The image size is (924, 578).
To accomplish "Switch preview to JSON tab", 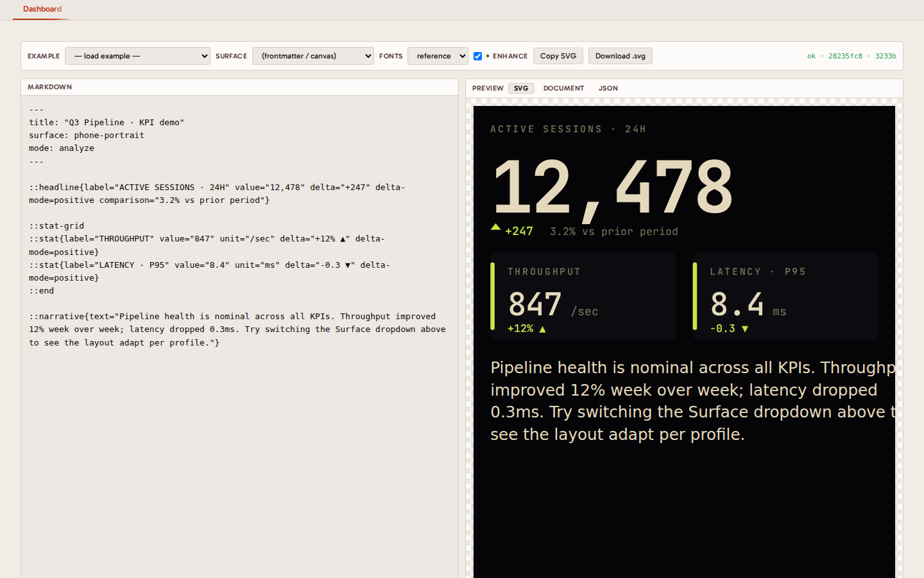I will (608, 88).
